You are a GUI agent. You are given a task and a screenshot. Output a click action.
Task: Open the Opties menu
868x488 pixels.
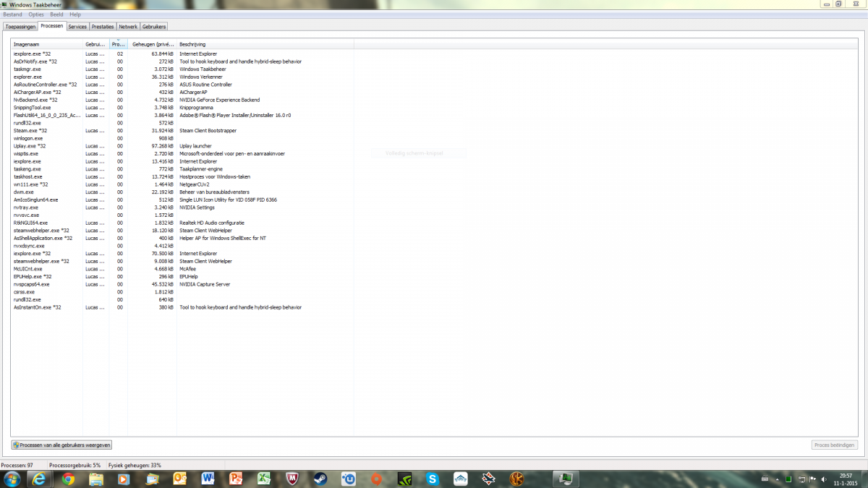tap(36, 14)
